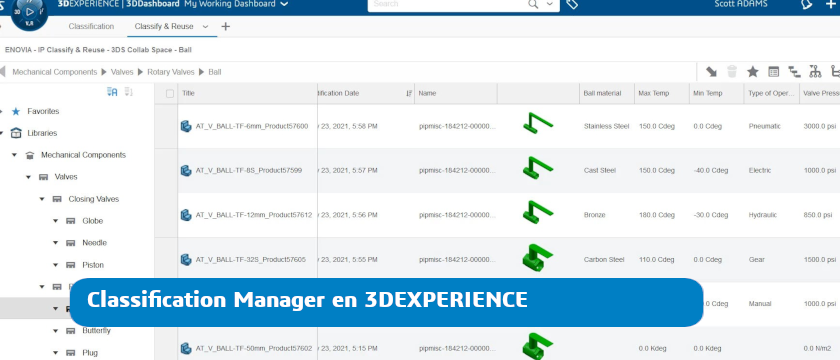Click the Name column header

pyautogui.click(x=427, y=93)
